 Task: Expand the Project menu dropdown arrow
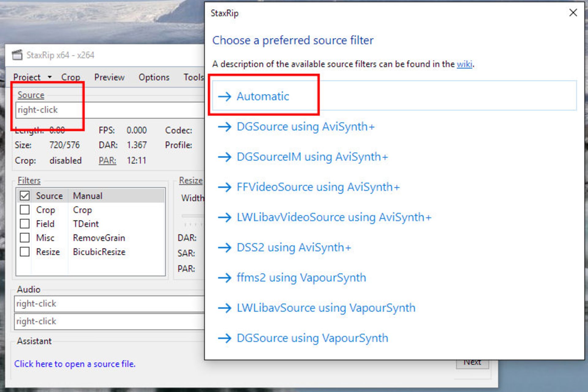[50, 77]
